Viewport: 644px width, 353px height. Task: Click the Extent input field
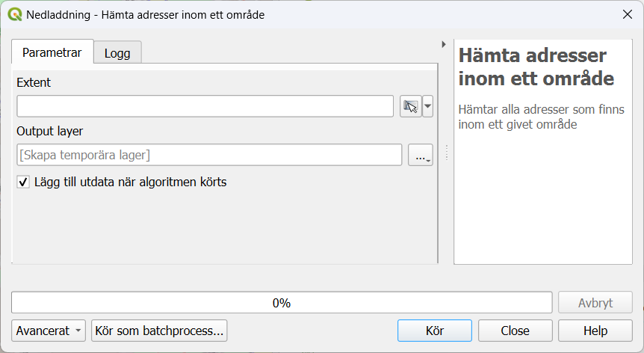205,106
